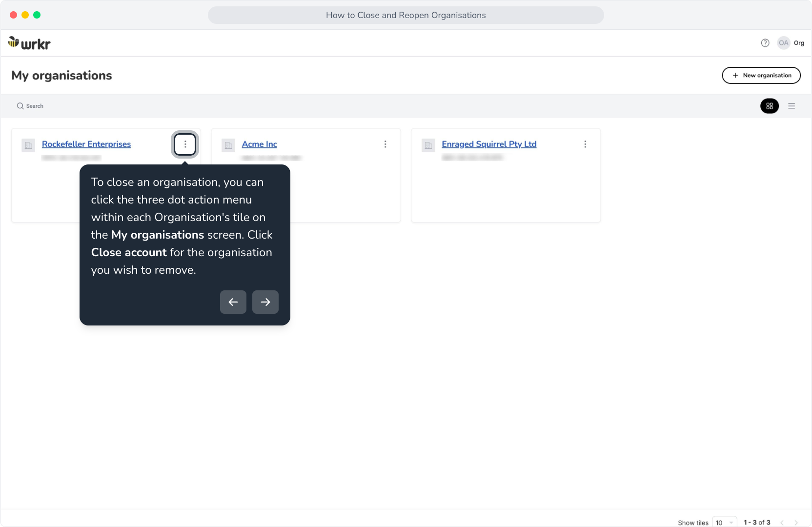Open the Rockefeller Enterprises link

point(86,144)
